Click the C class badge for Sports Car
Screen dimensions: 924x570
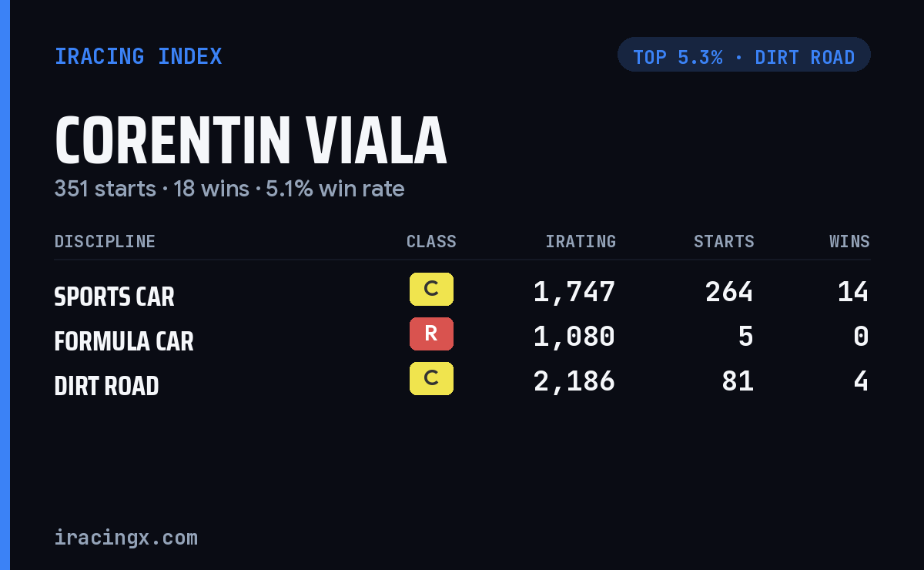click(x=431, y=290)
